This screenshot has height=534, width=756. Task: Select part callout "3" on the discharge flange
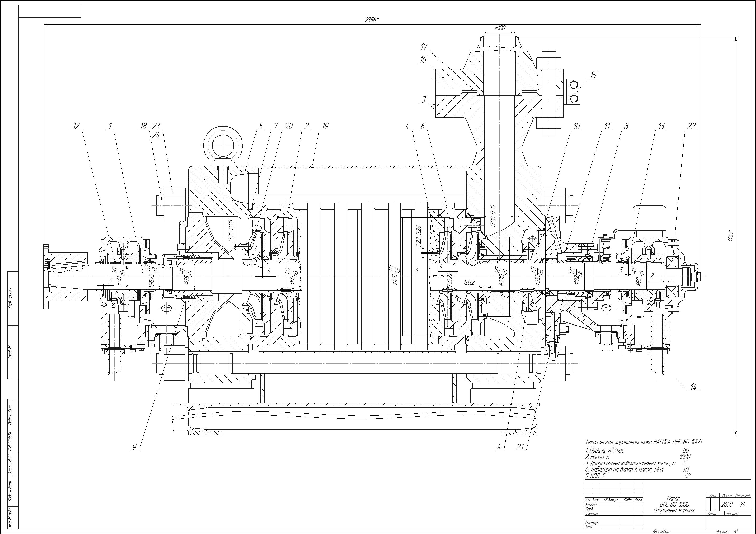coord(424,99)
